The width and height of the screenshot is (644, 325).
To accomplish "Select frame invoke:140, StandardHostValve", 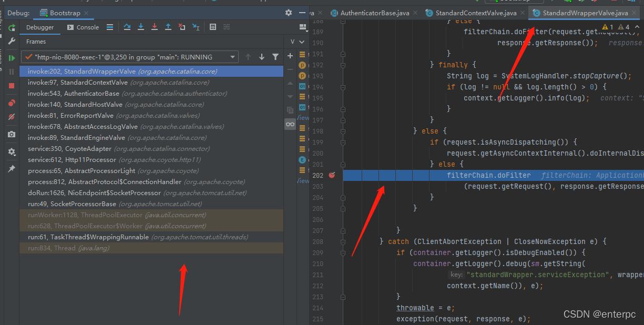I will 151,104.
